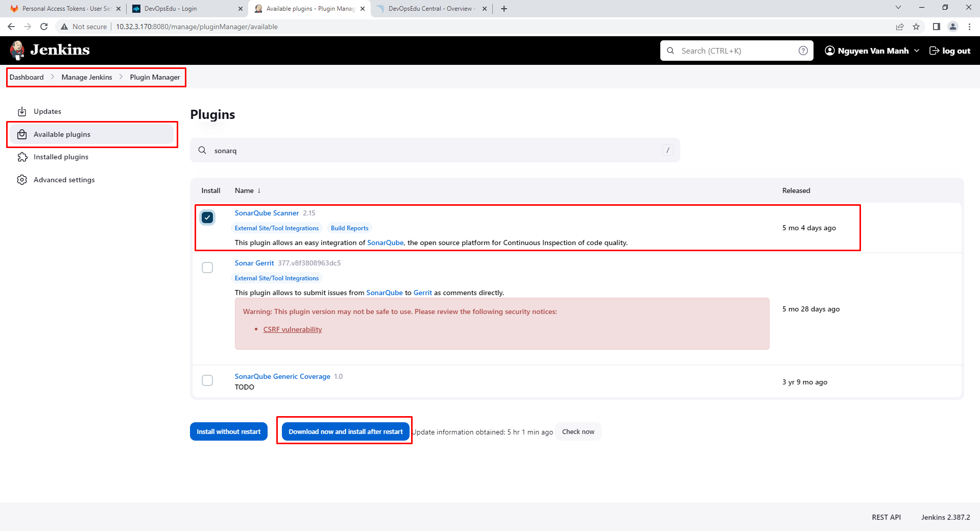Screen dimensions: 980x531
Task: Sort plugins by the Name column arrow
Action: point(259,190)
